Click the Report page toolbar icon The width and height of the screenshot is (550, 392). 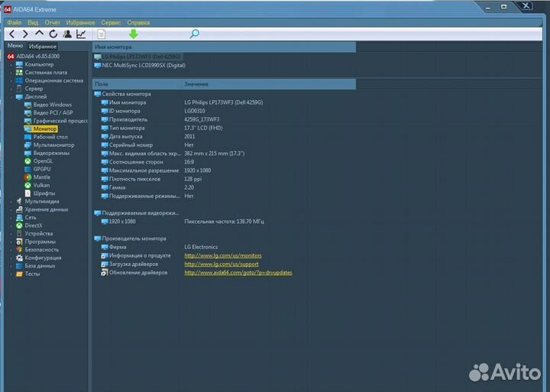(102, 34)
